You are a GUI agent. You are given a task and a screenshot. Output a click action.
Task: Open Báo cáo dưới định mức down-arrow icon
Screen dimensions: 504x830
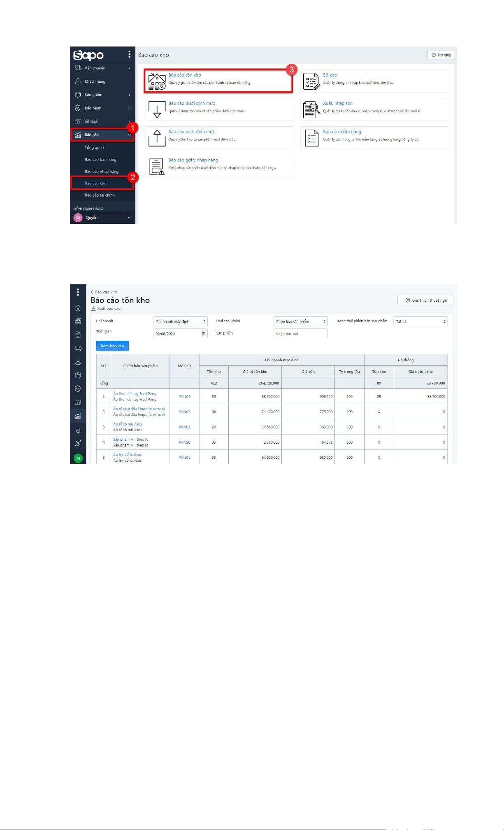[157, 109]
